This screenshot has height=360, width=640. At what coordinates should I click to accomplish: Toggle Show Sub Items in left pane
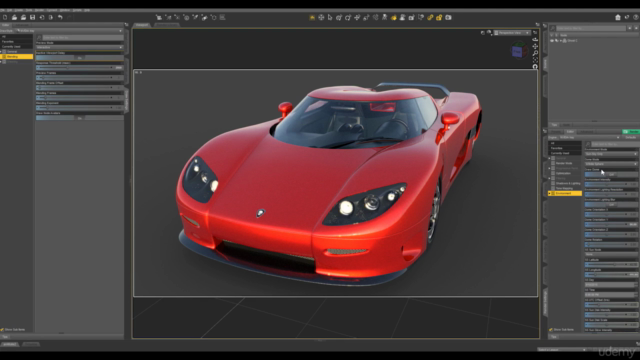pyautogui.click(x=2, y=329)
